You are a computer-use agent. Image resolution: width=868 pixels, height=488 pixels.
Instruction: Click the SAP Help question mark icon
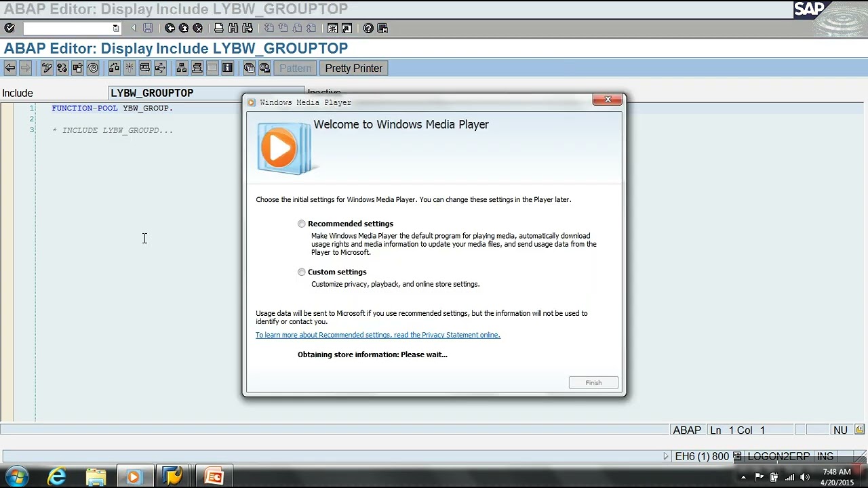point(368,28)
